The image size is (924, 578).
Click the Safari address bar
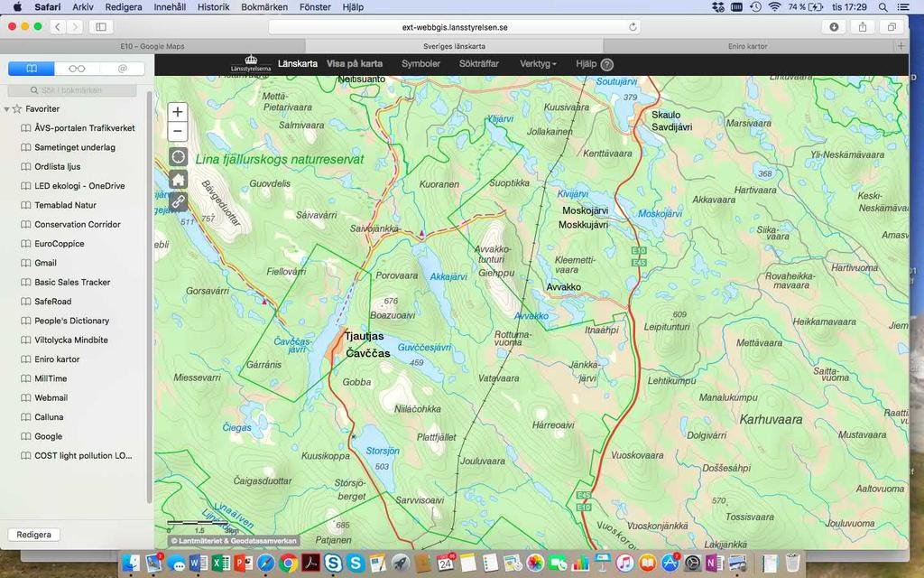pyautogui.click(x=455, y=27)
